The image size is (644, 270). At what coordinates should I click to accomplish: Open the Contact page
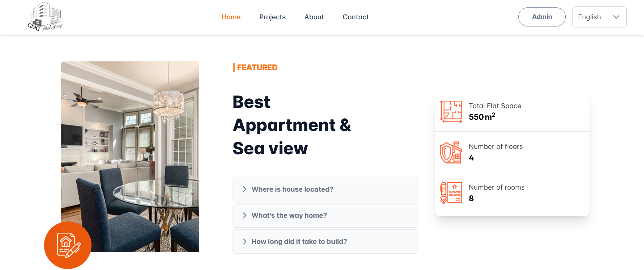(356, 17)
